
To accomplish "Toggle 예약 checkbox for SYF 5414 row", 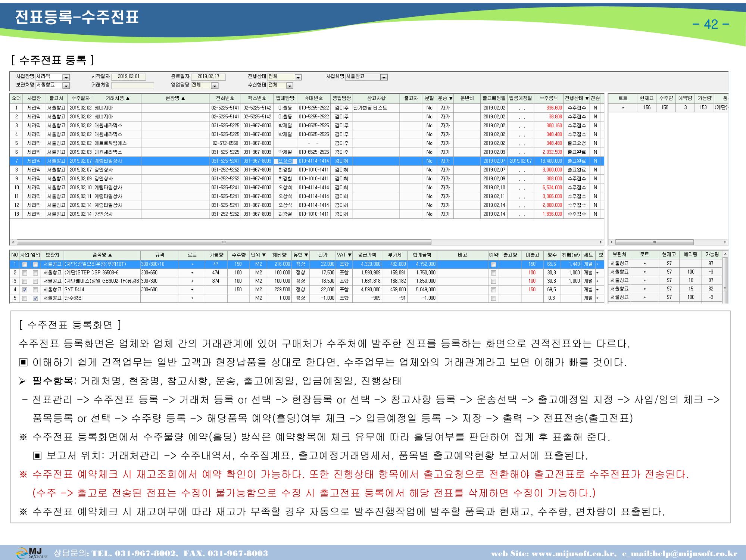I will 493,290.
